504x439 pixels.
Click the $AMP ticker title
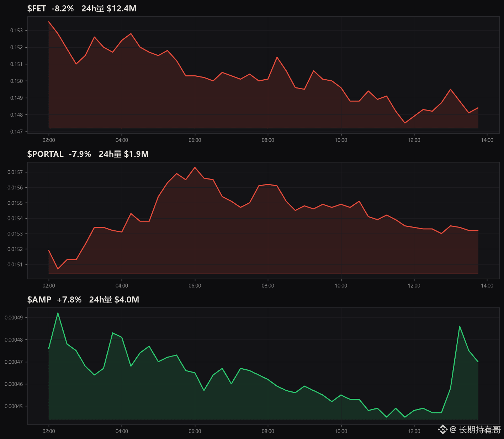tap(39, 300)
